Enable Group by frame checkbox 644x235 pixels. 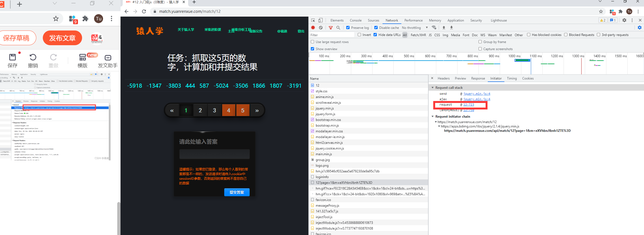point(480,42)
